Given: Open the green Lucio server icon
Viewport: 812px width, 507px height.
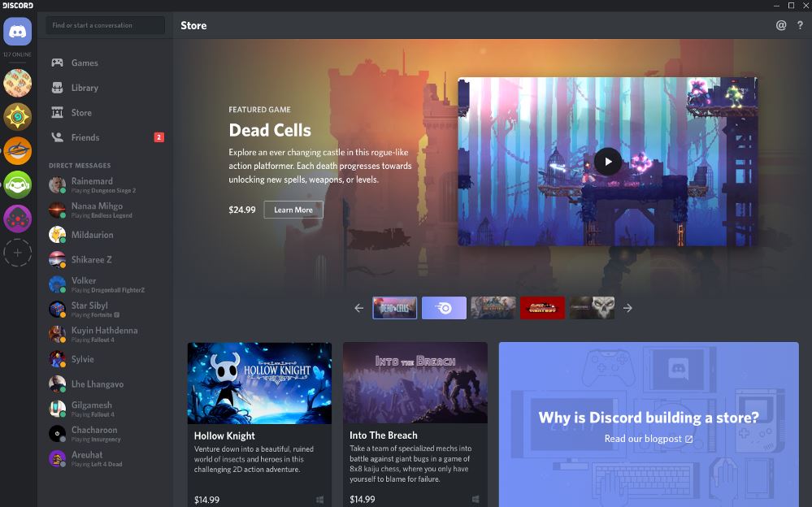Looking at the screenshot, I should pyautogui.click(x=18, y=185).
